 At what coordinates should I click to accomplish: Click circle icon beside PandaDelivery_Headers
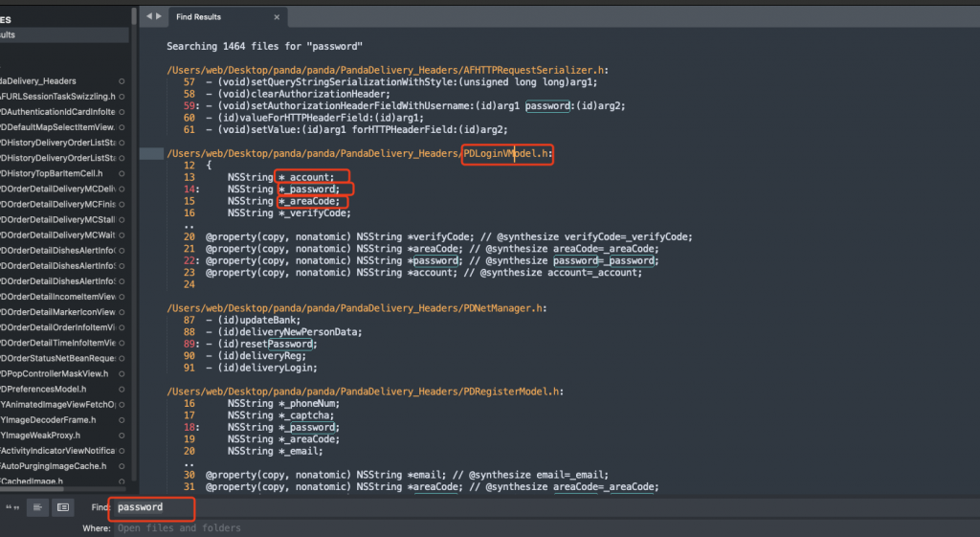[x=123, y=81]
